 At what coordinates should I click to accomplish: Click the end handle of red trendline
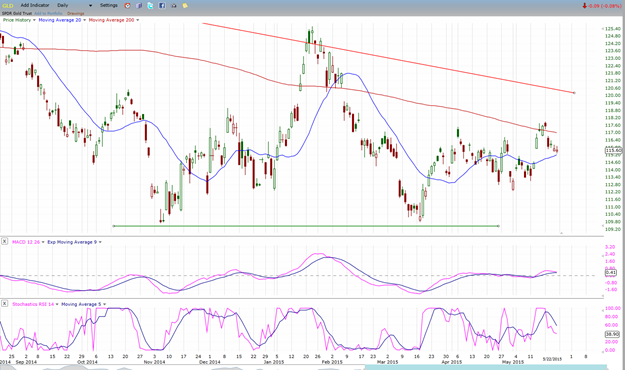click(x=574, y=93)
